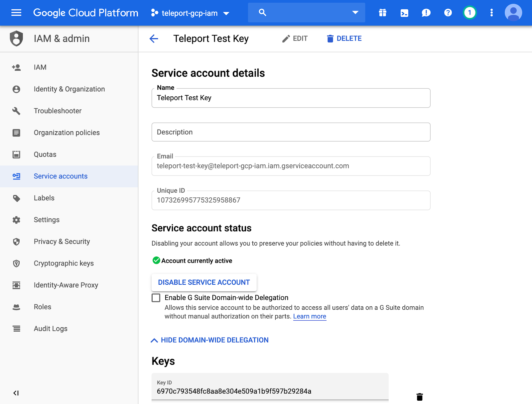Collapse the sidebar navigation panel
Image resolution: width=532 pixels, height=404 pixels.
16,393
